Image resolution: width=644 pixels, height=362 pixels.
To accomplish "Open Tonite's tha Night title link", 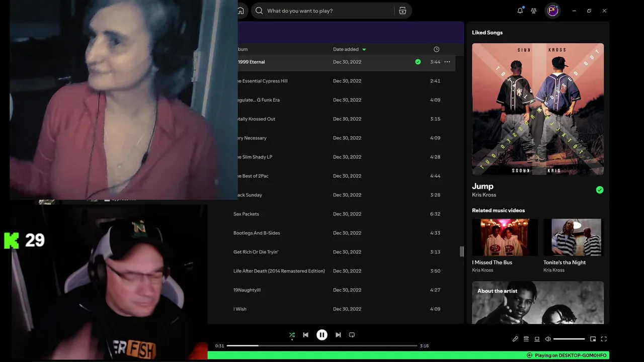I will click(565, 262).
